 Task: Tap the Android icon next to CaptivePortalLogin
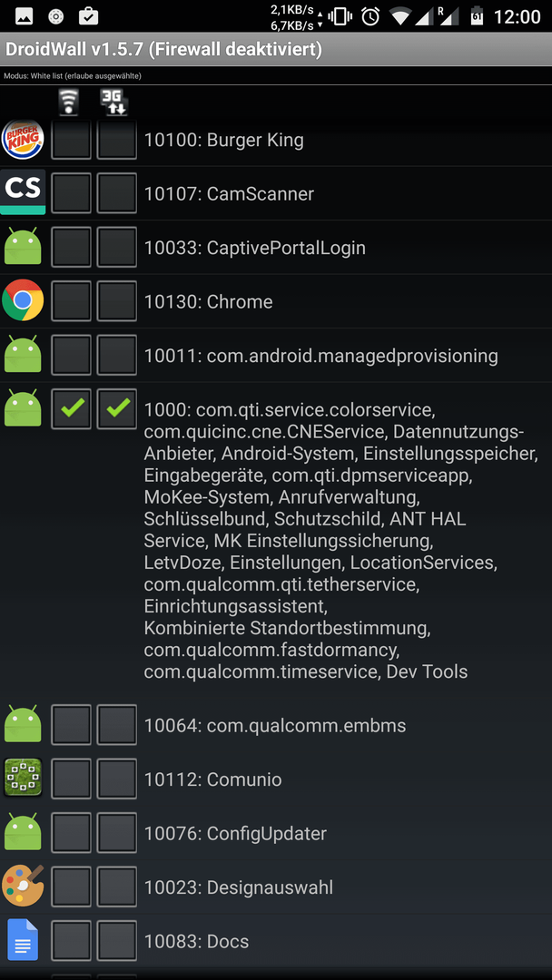click(x=23, y=247)
